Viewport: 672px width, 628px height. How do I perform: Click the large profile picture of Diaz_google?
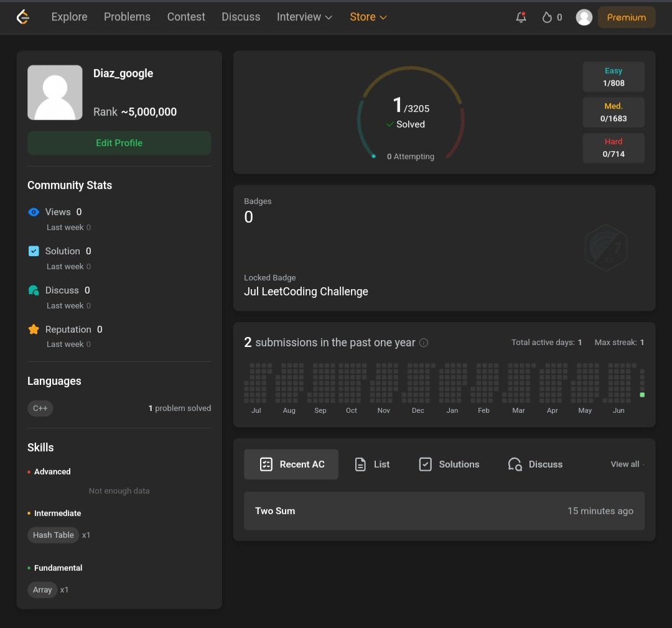point(55,93)
